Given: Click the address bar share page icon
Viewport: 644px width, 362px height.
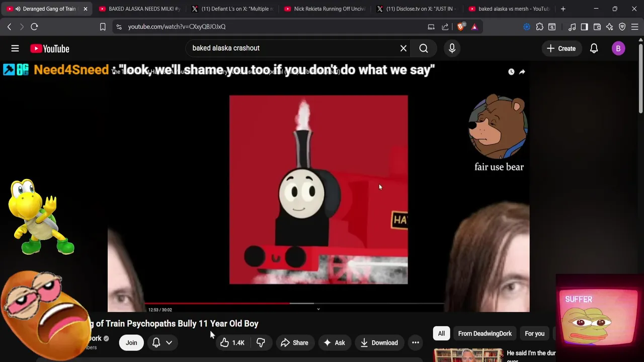Looking at the screenshot, I should (445, 27).
